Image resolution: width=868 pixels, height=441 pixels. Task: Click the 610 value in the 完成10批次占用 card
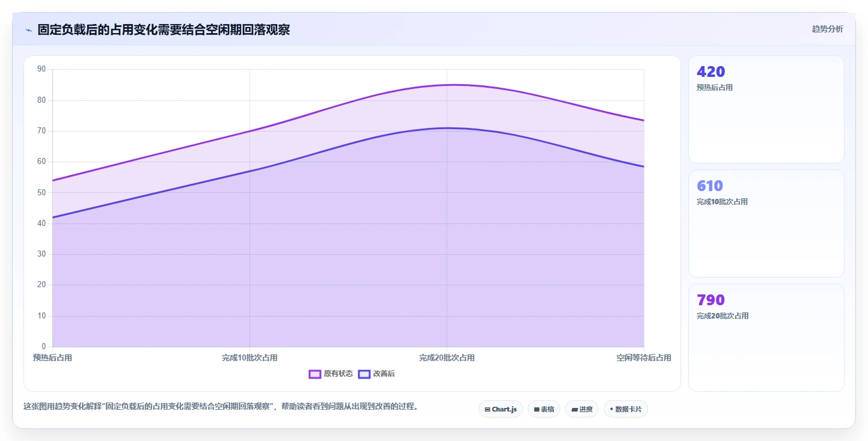[710, 186]
